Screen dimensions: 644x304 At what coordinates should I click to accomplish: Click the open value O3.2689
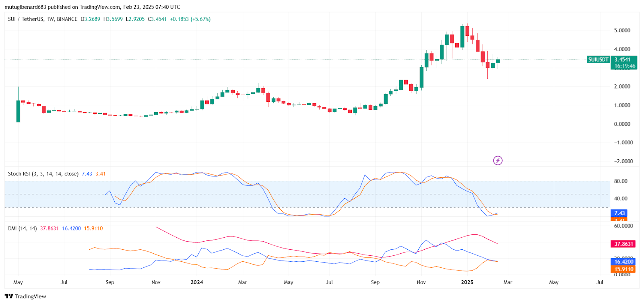[x=91, y=19]
